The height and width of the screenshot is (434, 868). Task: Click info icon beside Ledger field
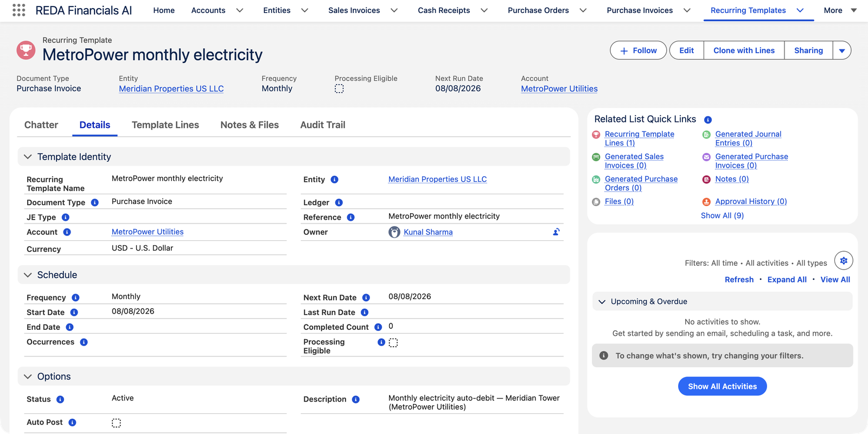coord(339,202)
